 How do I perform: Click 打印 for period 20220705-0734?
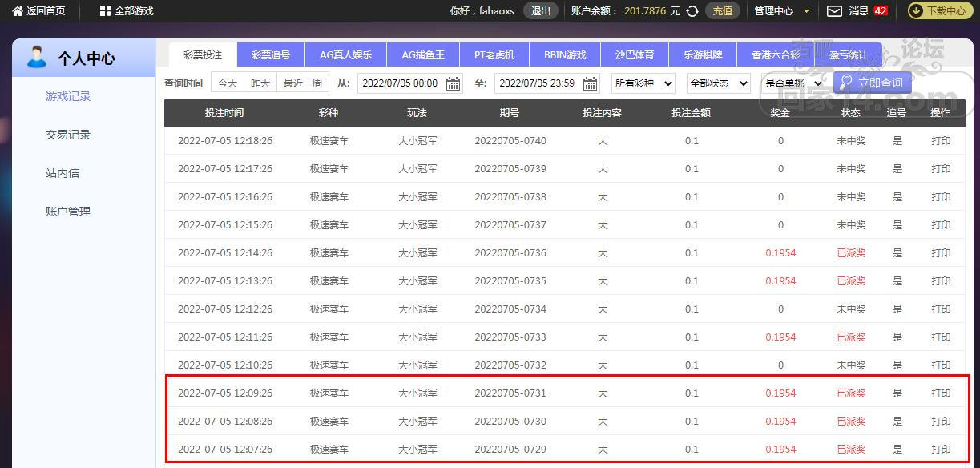pos(941,309)
